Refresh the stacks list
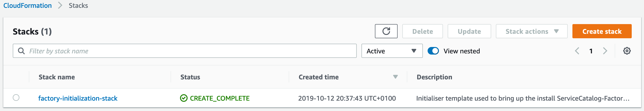This screenshot has width=644, height=111. (386, 31)
